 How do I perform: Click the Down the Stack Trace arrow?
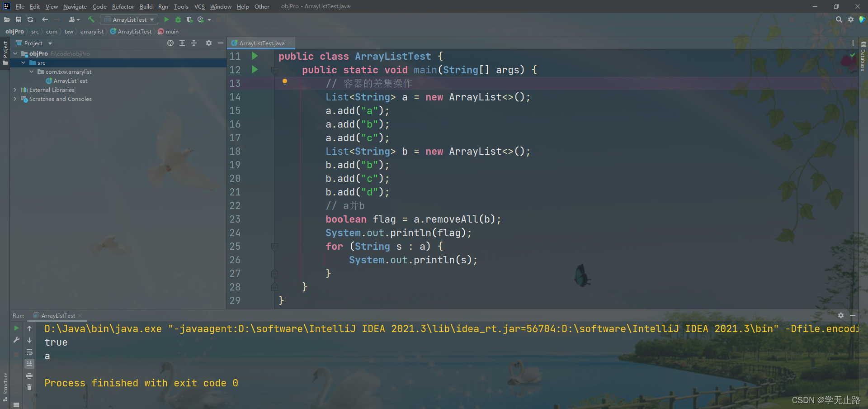point(29,340)
